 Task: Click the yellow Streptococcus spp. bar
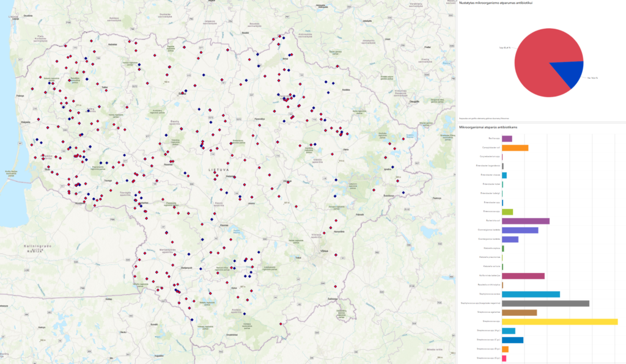tap(559, 321)
